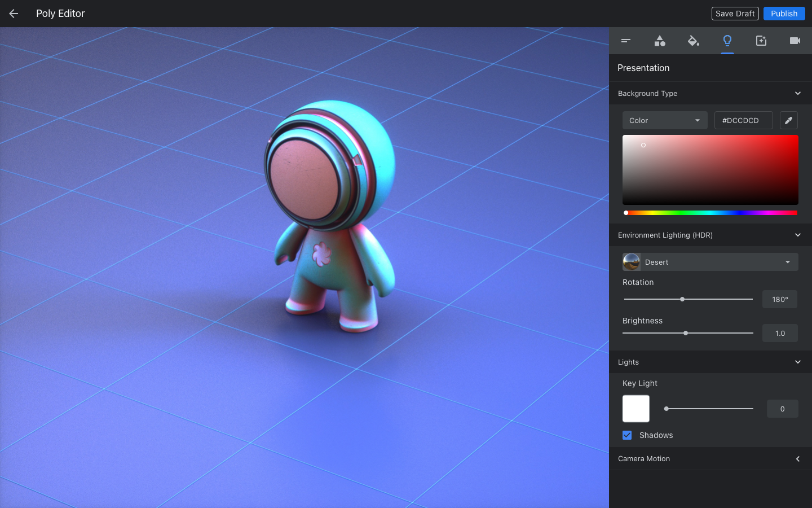Click the saturation color picker area

(710, 170)
